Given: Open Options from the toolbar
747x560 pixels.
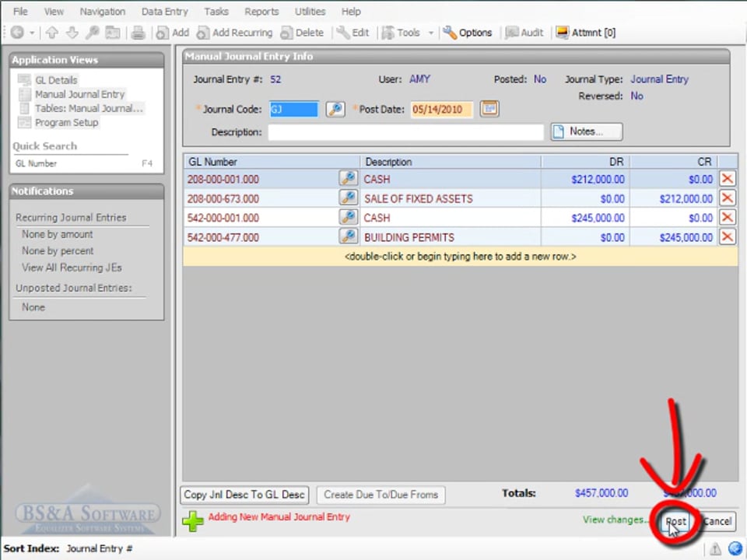Looking at the screenshot, I should coord(468,33).
